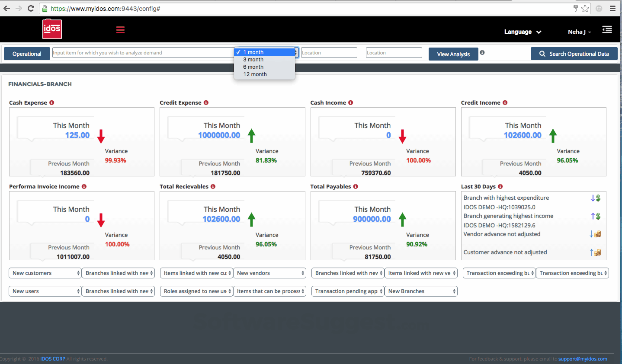The height and width of the screenshot is (364, 622).
Task: Open the Language dropdown
Action: click(x=523, y=32)
